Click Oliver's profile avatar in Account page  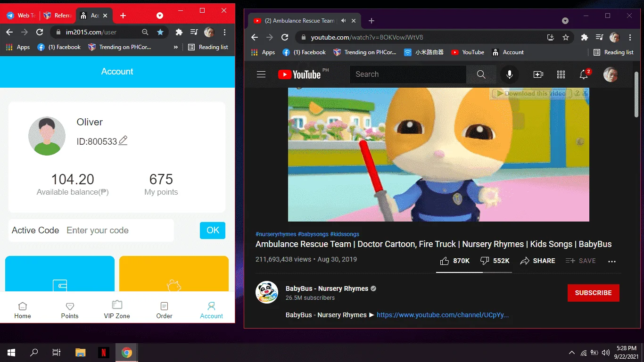tap(47, 136)
